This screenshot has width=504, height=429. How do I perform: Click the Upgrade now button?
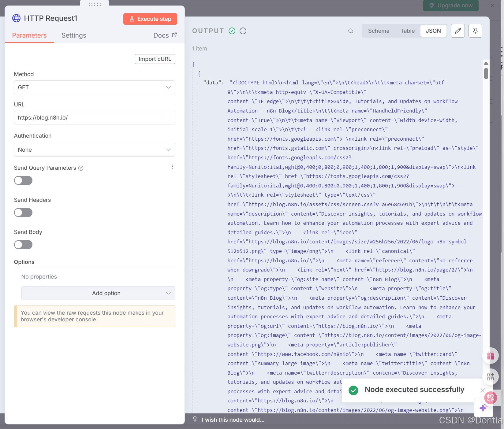451,6
